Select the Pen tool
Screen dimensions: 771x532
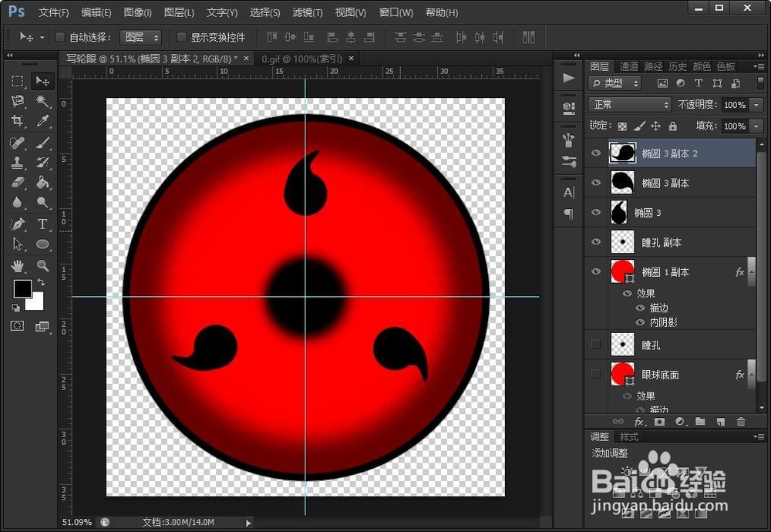tap(18, 224)
